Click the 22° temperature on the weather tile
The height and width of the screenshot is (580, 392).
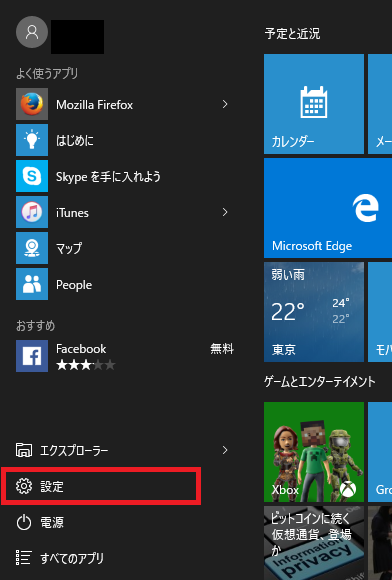[x=288, y=311]
